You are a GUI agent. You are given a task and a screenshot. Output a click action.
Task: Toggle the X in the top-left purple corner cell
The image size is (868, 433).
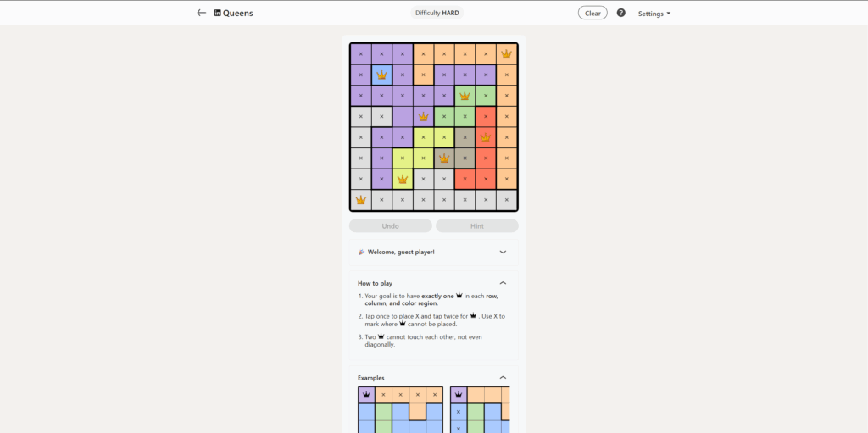(361, 53)
